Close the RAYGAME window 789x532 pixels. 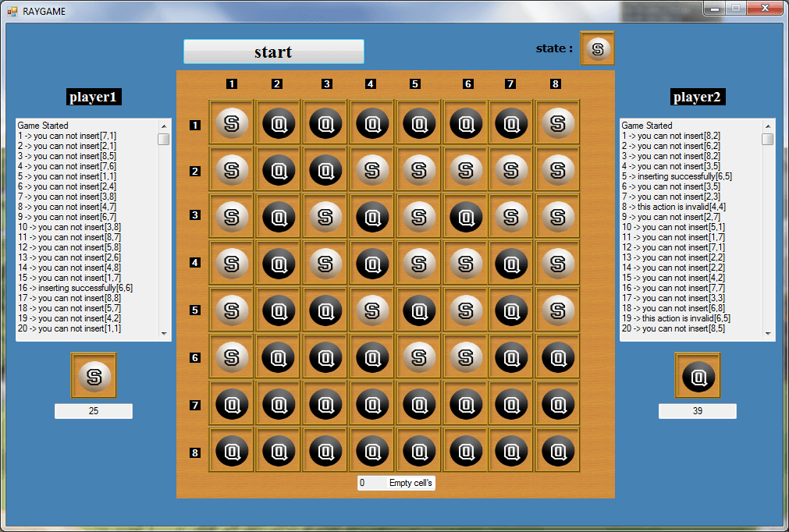pos(765,8)
